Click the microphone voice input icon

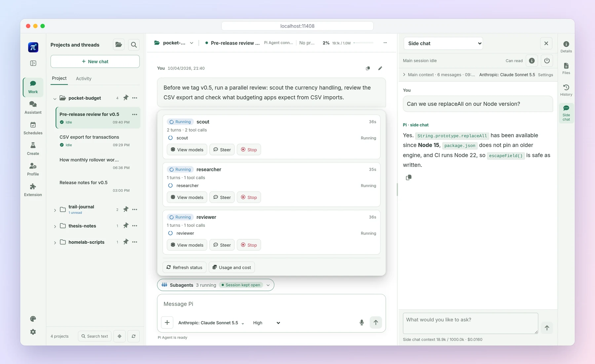click(x=362, y=323)
